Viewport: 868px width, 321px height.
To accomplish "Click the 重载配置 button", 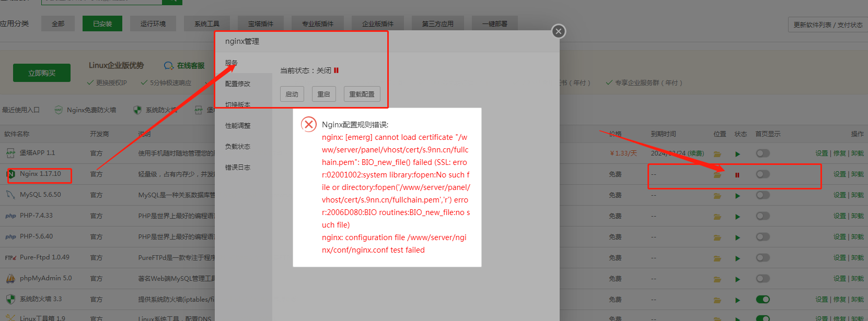I will click(362, 94).
